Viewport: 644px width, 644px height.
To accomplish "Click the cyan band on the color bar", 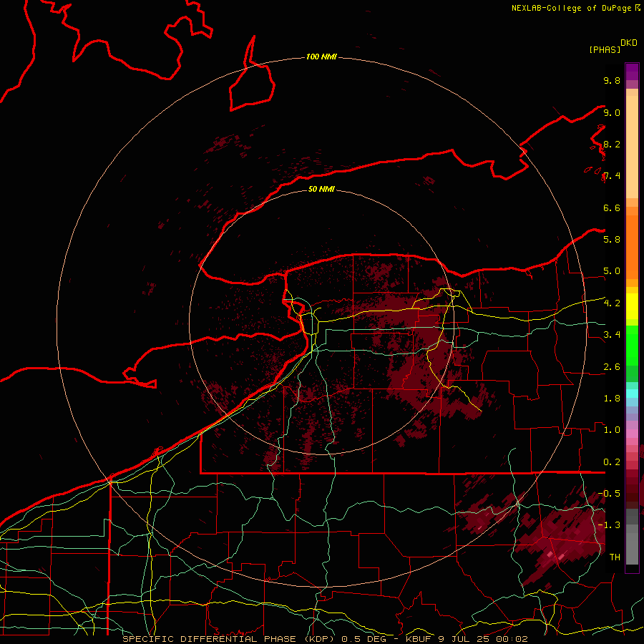I will (632, 394).
